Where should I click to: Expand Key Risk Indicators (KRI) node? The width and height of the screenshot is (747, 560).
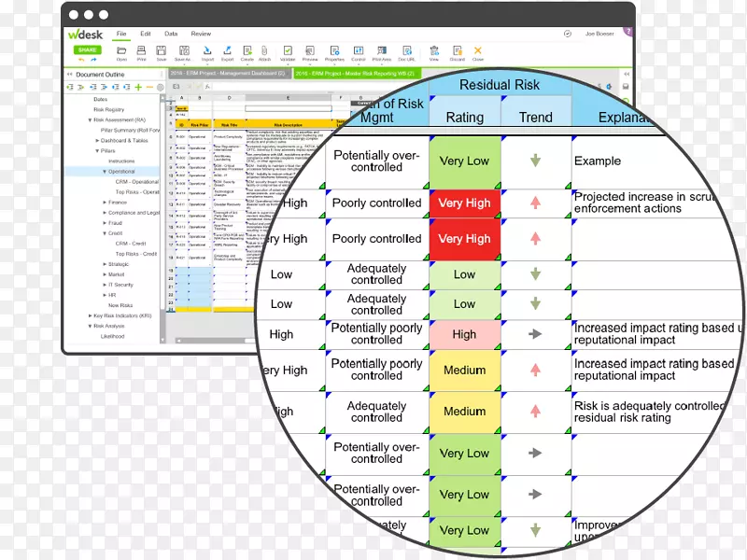click(91, 316)
